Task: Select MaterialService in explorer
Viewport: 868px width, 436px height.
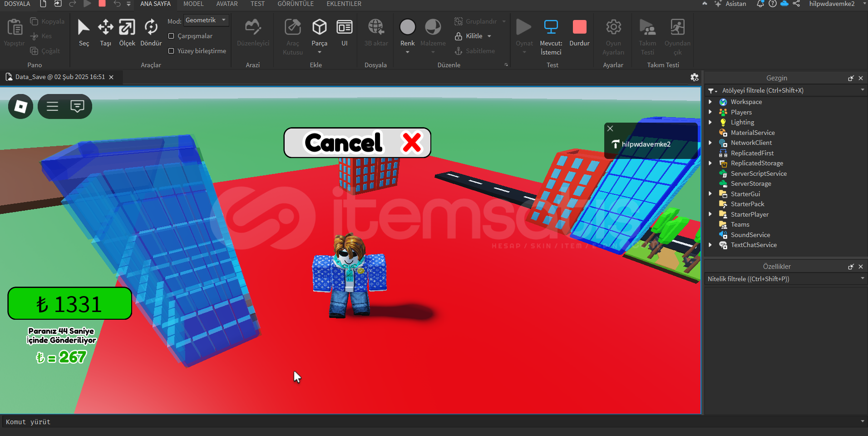Action: (x=753, y=133)
